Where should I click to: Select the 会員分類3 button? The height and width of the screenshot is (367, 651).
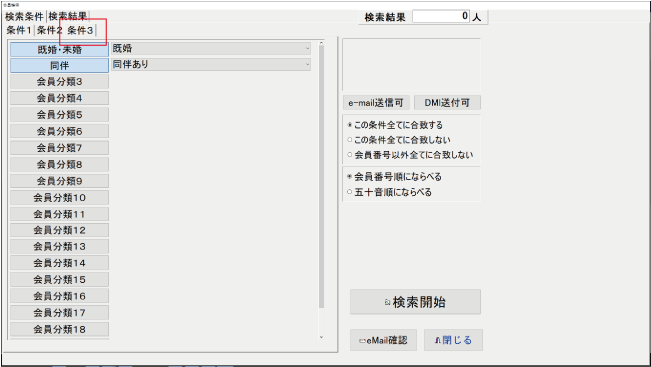(59, 82)
